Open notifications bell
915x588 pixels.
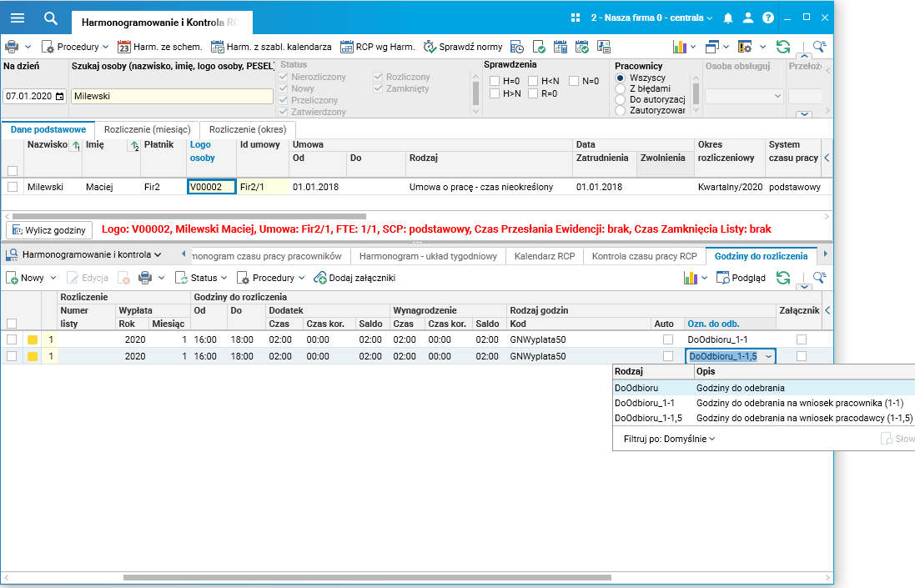727,18
